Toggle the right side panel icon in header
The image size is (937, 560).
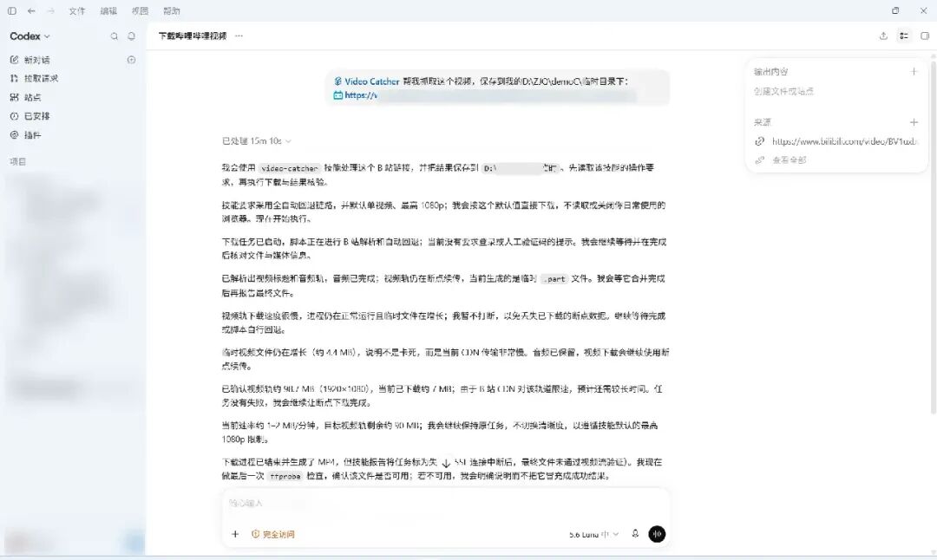click(925, 36)
